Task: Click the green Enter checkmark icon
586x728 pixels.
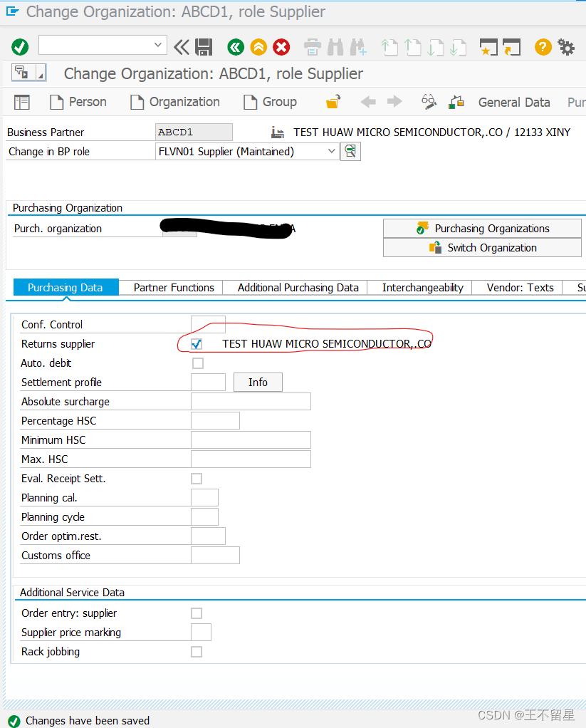Action: tap(19, 46)
